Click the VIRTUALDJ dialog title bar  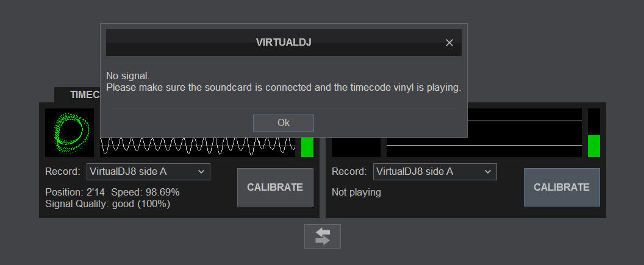[x=284, y=43]
